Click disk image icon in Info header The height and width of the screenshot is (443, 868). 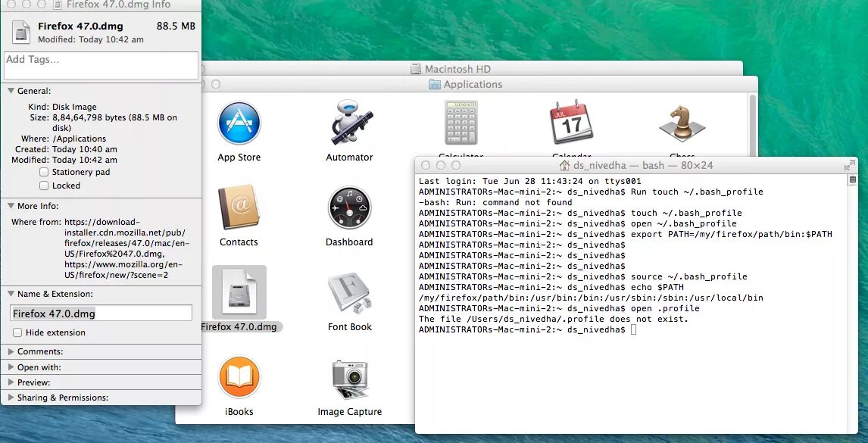pos(21,32)
